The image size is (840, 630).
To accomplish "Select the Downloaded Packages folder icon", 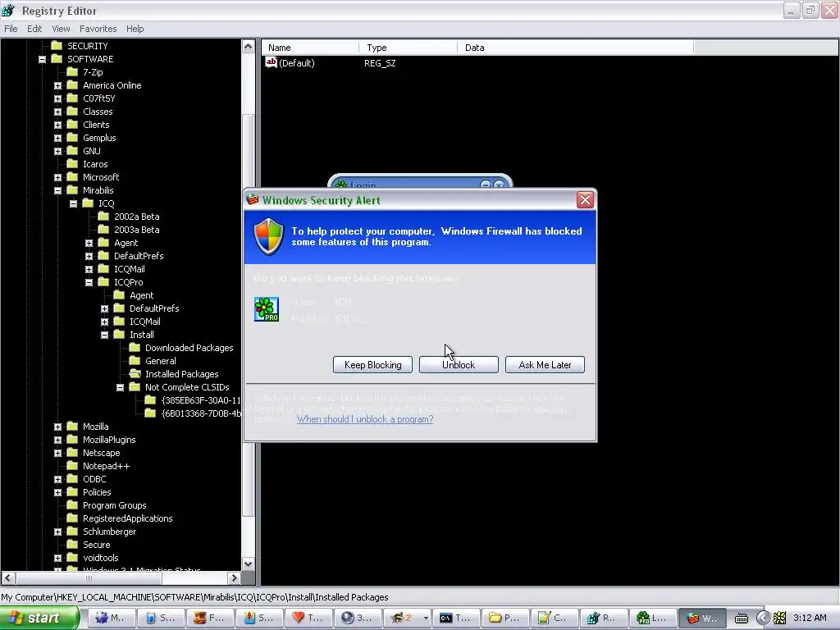I will pos(135,348).
